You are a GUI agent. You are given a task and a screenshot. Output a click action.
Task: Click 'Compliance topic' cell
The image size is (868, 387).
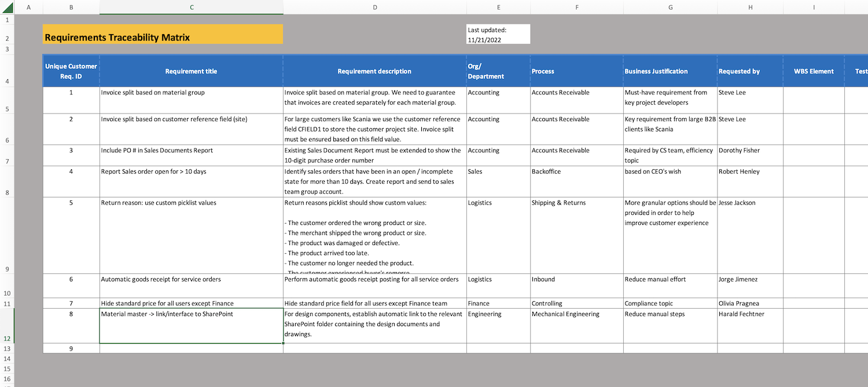pyautogui.click(x=670, y=303)
